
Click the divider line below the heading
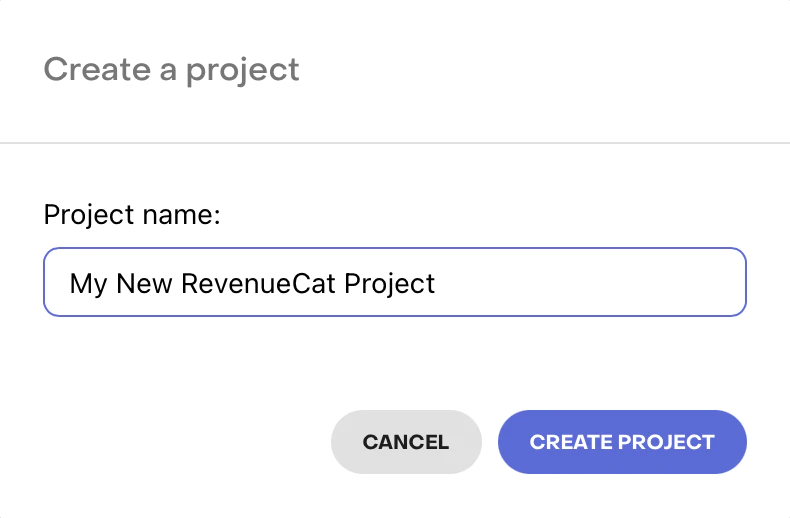click(x=395, y=143)
